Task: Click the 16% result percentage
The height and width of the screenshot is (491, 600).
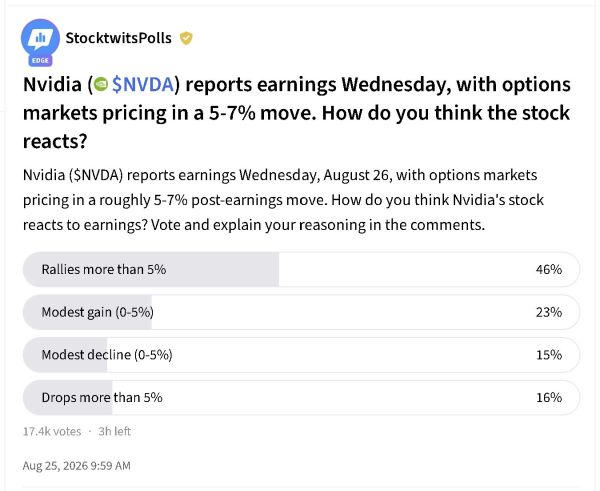Action: click(549, 398)
